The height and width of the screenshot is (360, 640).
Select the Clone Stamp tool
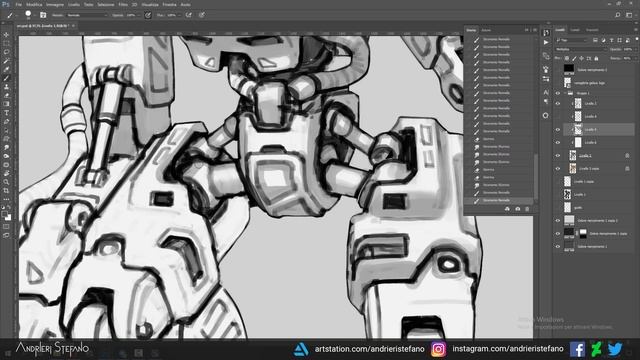click(x=6, y=87)
